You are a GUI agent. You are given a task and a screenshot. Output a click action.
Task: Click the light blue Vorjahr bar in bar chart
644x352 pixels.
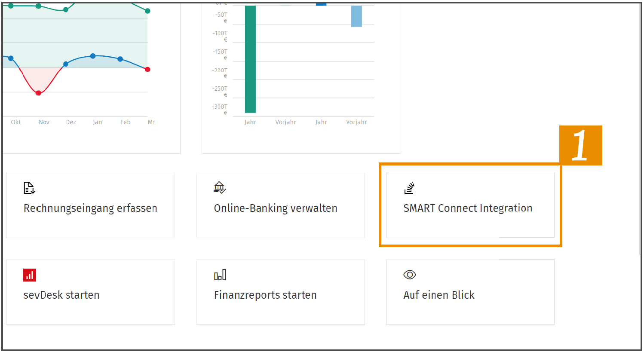(356, 16)
